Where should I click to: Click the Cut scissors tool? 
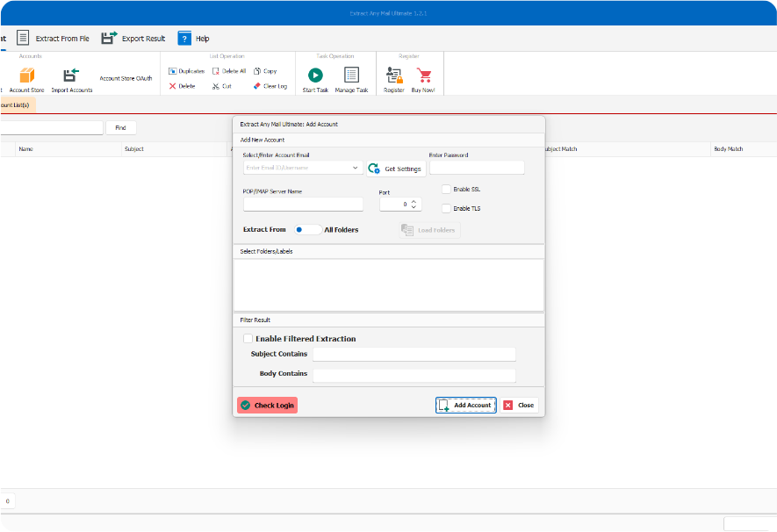click(222, 86)
